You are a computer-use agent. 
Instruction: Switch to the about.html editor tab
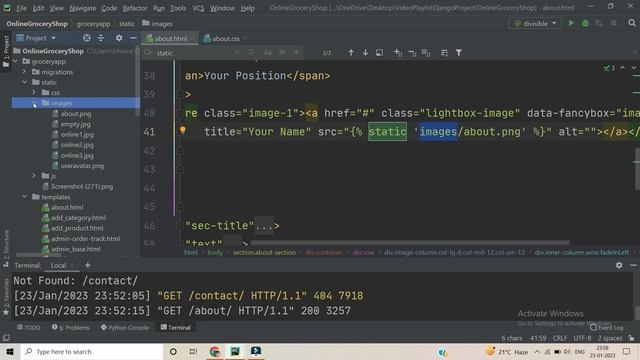coord(170,39)
